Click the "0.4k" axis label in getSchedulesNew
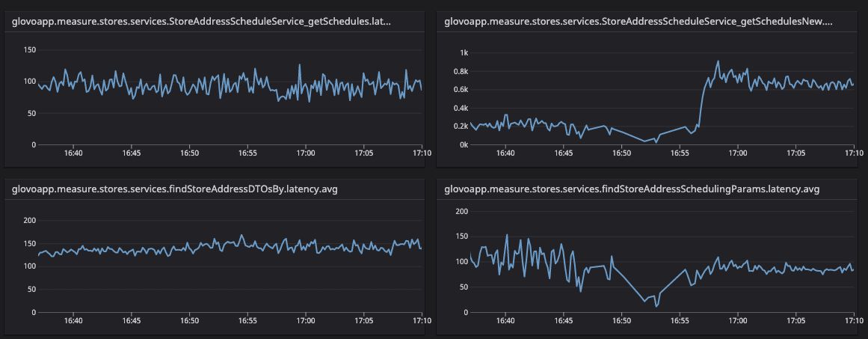The image size is (868, 339). pyautogui.click(x=461, y=108)
